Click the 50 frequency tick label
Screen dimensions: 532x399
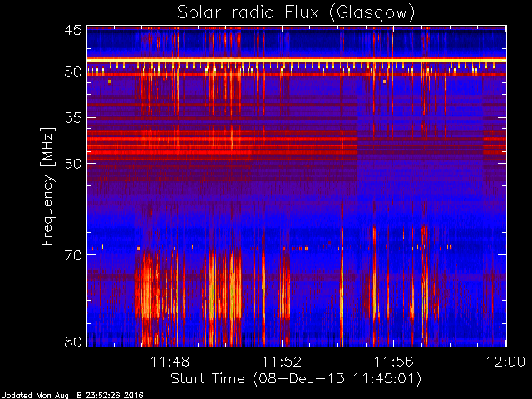pos(73,72)
